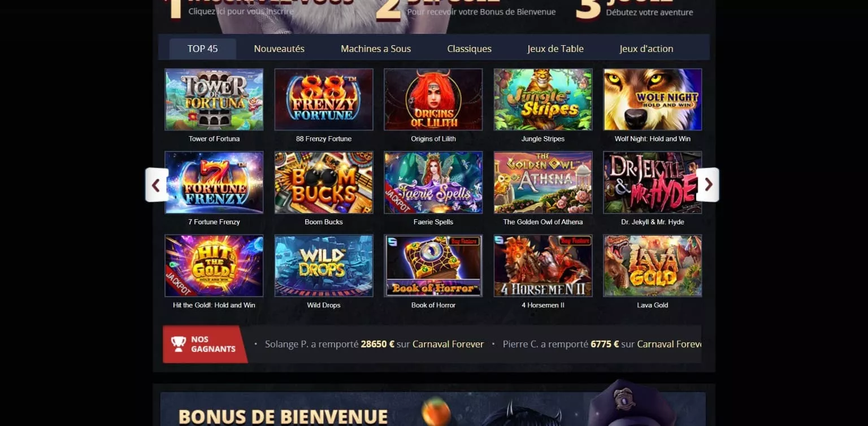Switch to the Classiques tab
This screenshot has width=868, height=426.
[x=469, y=49]
